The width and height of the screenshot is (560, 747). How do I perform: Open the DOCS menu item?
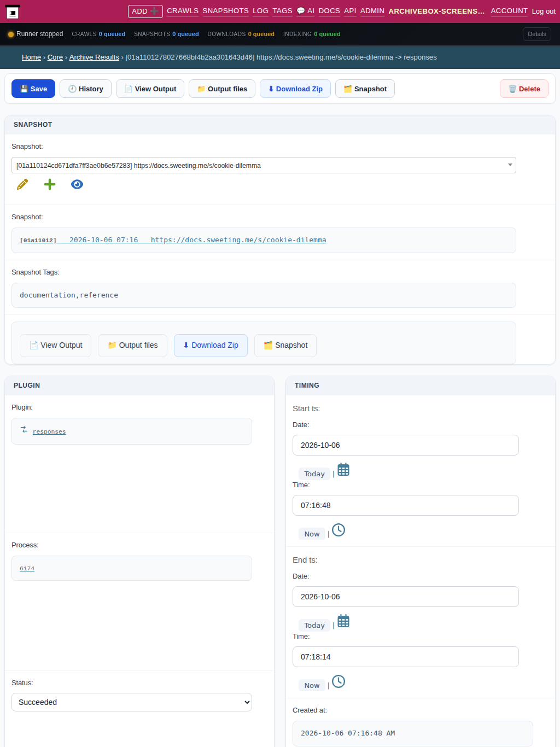329,11
